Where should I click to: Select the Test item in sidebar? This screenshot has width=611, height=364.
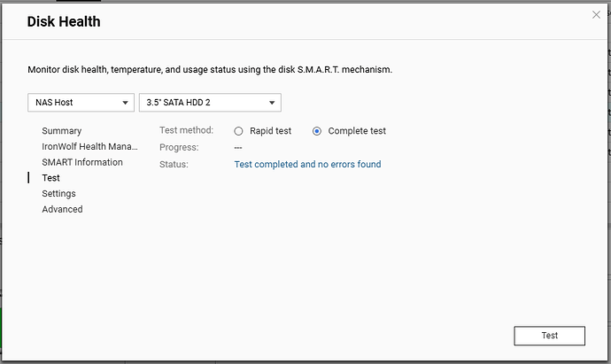[51, 178]
